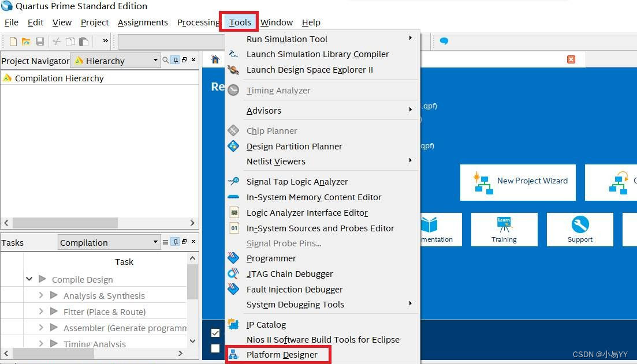Open the Processing menu

click(198, 22)
